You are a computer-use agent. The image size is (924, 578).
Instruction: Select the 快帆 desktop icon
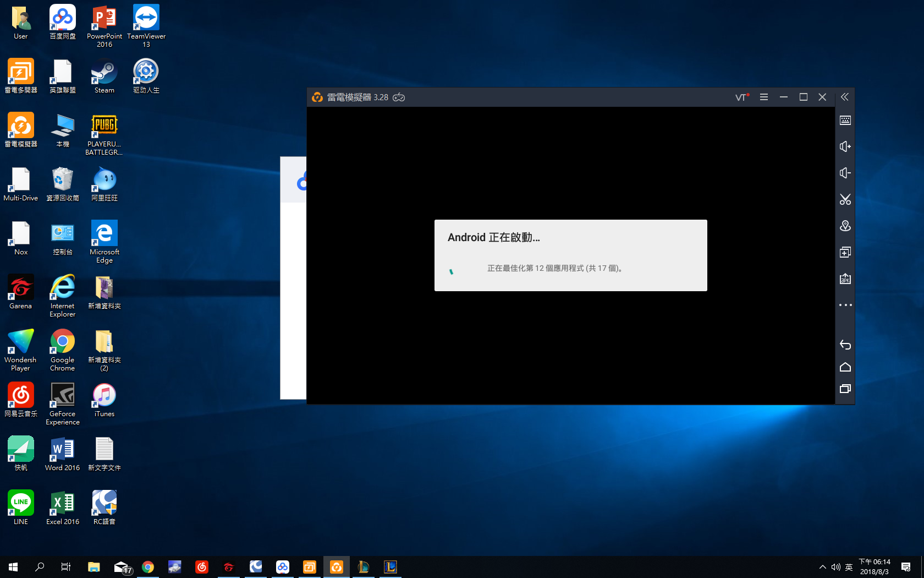pyautogui.click(x=21, y=454)
